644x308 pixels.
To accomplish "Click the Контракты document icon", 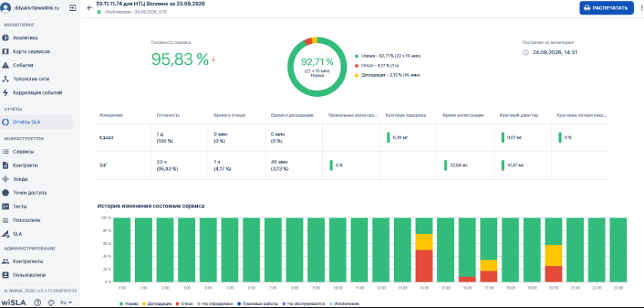I will (x=5, y=166).
